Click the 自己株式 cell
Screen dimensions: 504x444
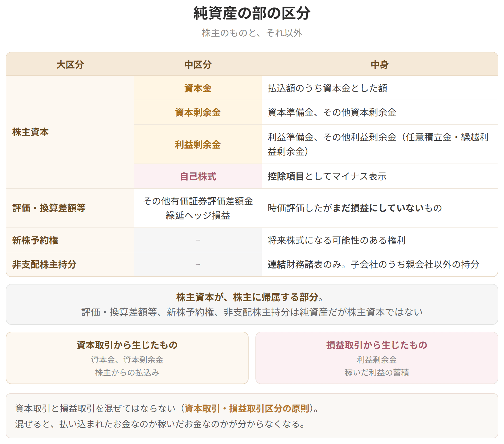[198, 177]
